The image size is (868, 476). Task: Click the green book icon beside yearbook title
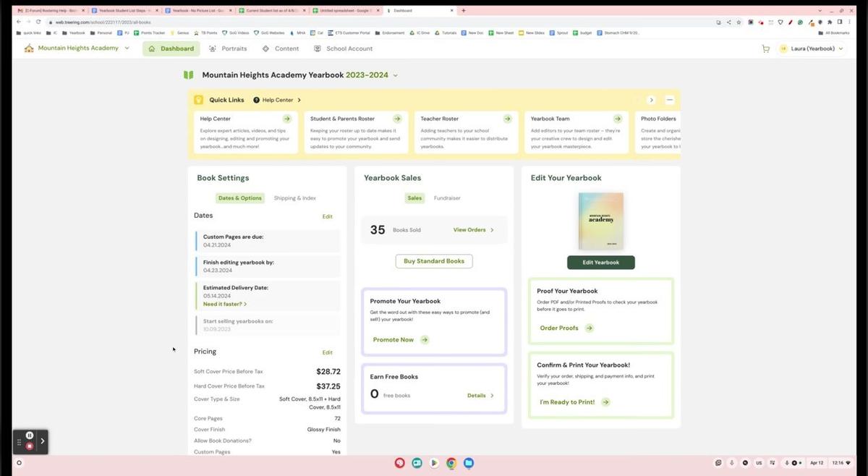pyautogui.click(x=189, y=75)
